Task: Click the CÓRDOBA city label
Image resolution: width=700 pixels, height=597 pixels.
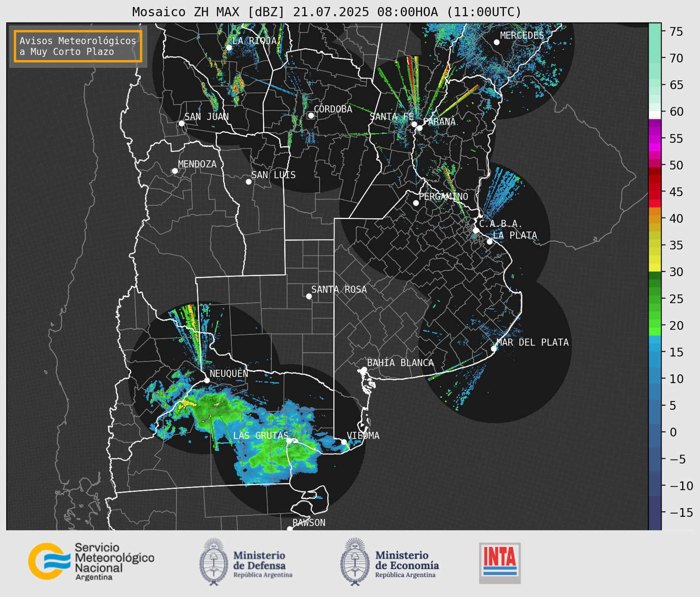Action: [333, 109]
